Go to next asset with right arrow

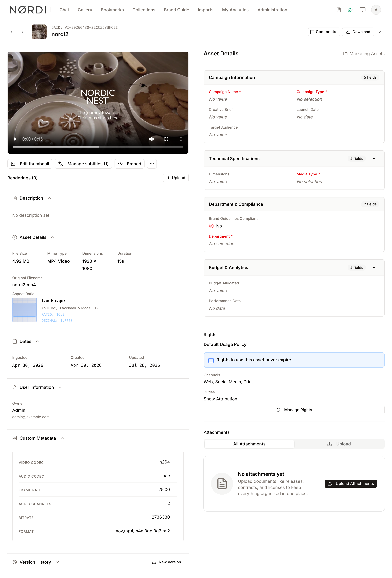(x=23, y=32)
